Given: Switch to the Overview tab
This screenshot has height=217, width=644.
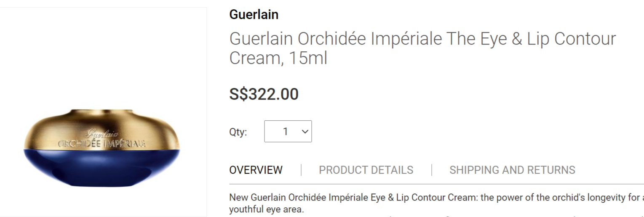Looking at the screenshot, I should tap(256, 170).
